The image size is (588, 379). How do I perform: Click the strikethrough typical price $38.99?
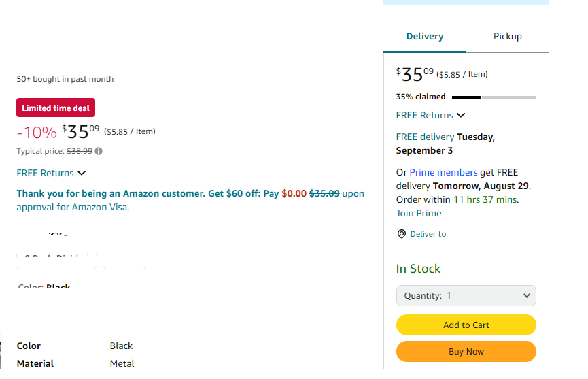(x=80, y=151)
